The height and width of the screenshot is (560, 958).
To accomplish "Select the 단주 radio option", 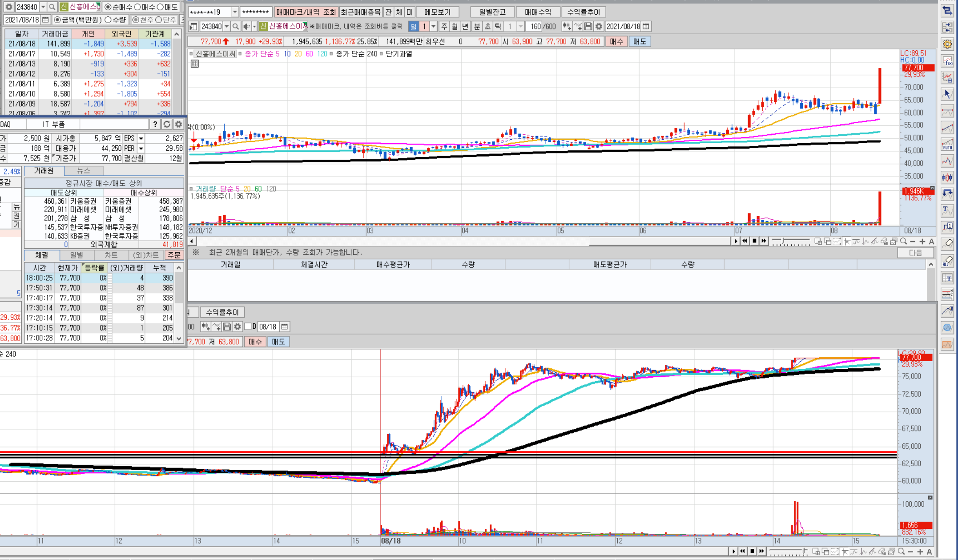I will pyautogui.click(x=158, y=20).
